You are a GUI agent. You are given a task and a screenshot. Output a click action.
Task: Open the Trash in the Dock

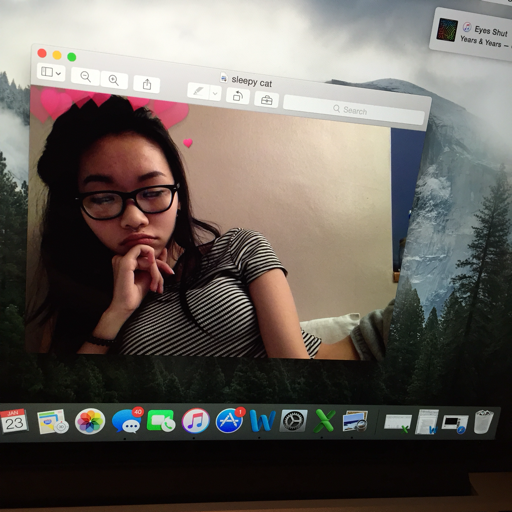pos(483,422)
